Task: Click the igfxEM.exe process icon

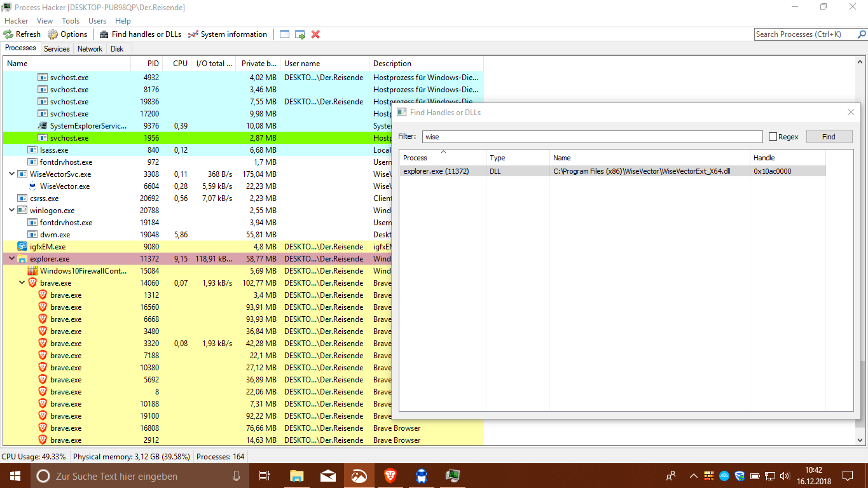Action: (22, 247)
